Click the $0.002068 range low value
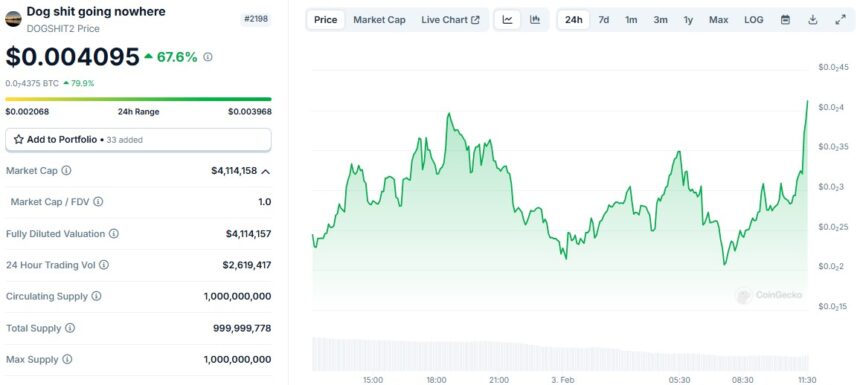The height and width of the screenshot is (385, 860). (x=27, y=112)
